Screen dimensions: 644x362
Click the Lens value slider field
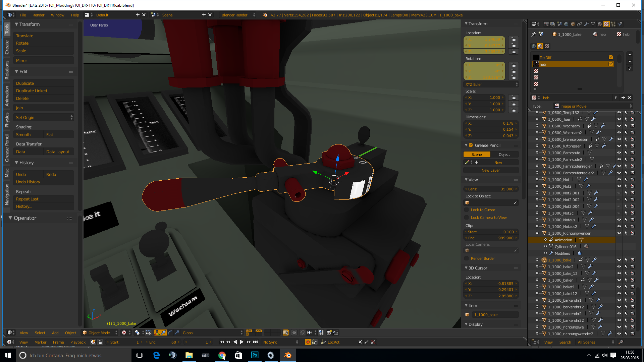[x=491, y=189]
